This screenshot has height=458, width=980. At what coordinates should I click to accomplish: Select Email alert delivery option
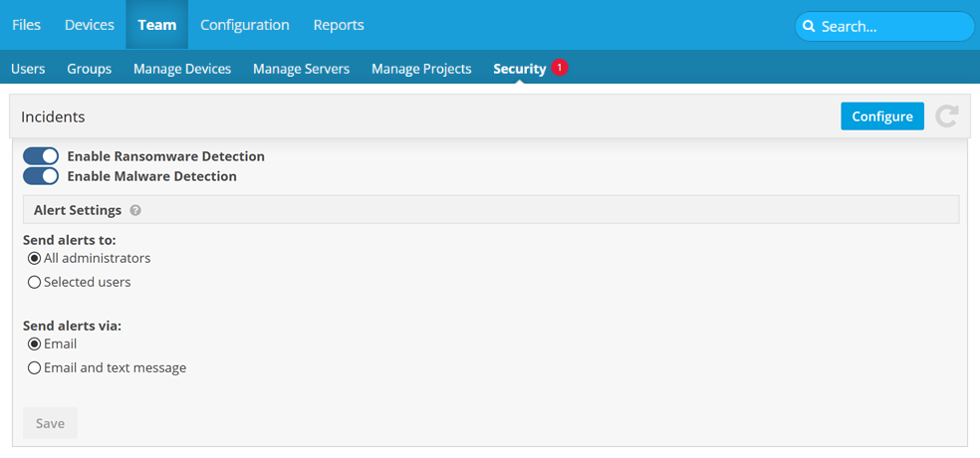pyautogui.click(x=35, y=344)
